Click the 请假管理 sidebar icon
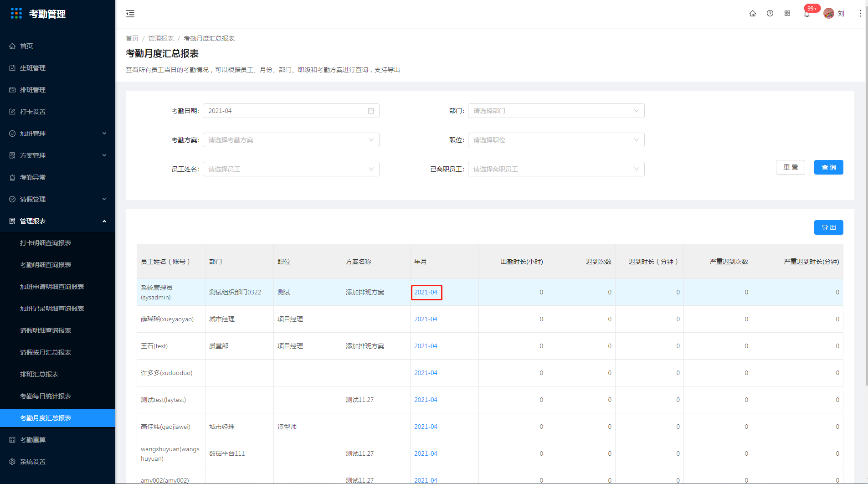This screenshot has width=868, height=484. (12, 199)
